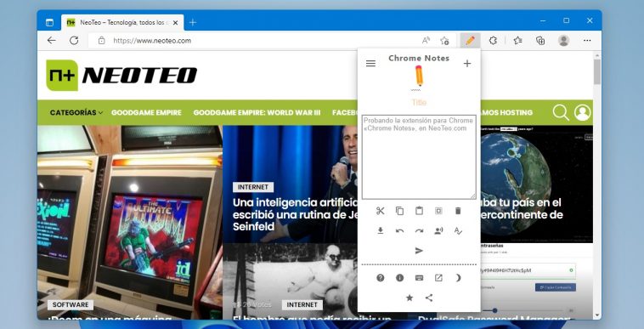The image size is (644, 329).
Task: Open keyboard shortcuts icon
Action: coord(419,278)
